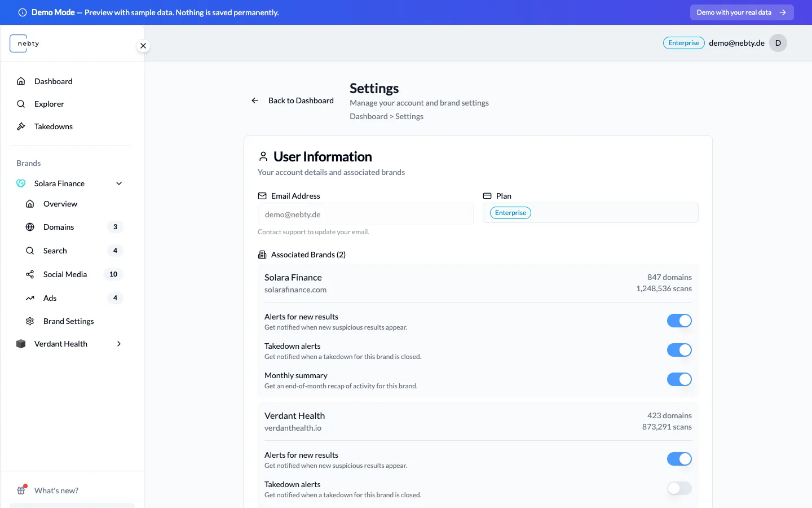Click the Enterprise badge in header
Image resolution: width=812 pixels, height=508 pixels.
pyautogui.click(x=683, y=43)
